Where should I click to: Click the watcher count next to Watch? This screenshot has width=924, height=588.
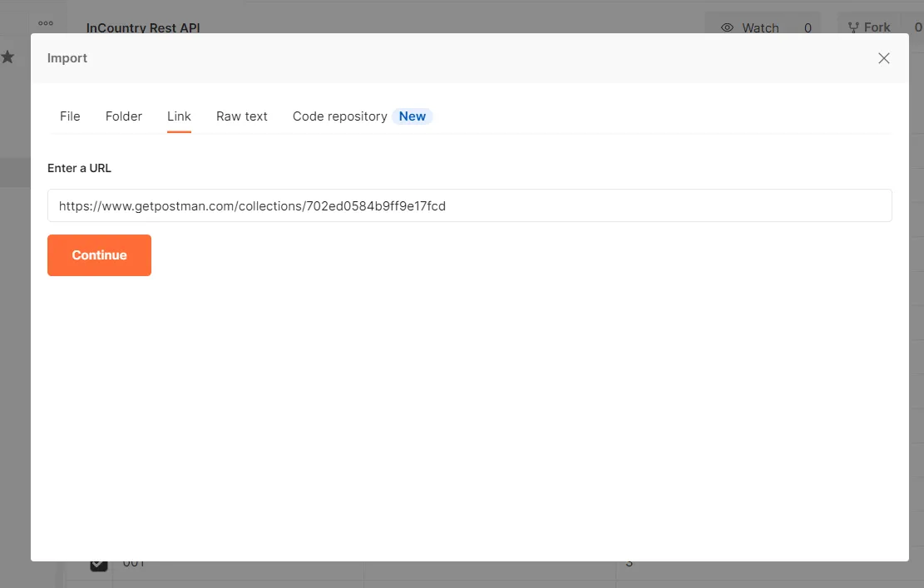(808, 27)
